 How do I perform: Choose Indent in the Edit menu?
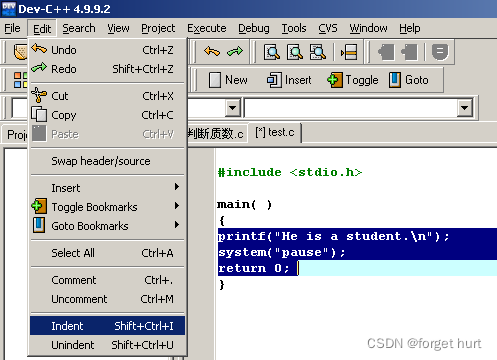[x=107, y=326]
